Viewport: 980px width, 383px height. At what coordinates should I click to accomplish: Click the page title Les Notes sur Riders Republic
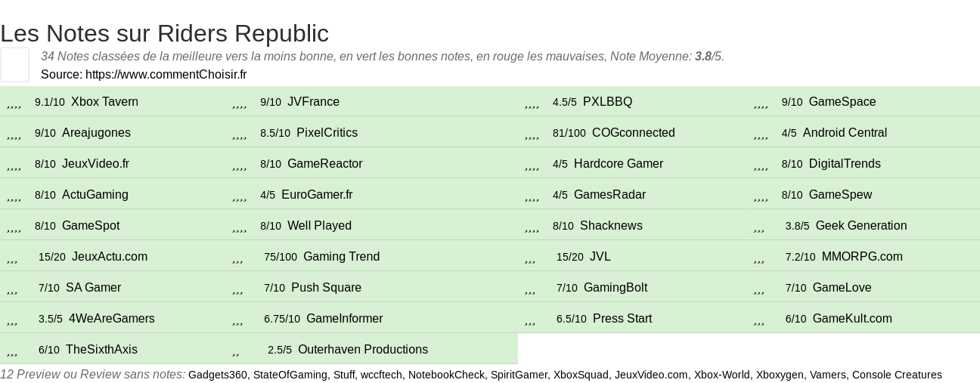point(164,33)
